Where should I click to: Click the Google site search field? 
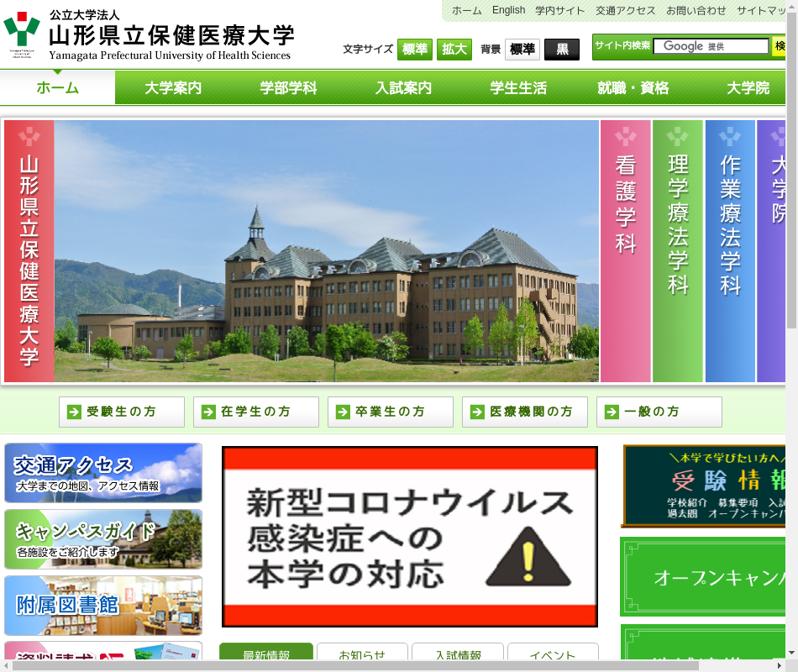[711, 46]
